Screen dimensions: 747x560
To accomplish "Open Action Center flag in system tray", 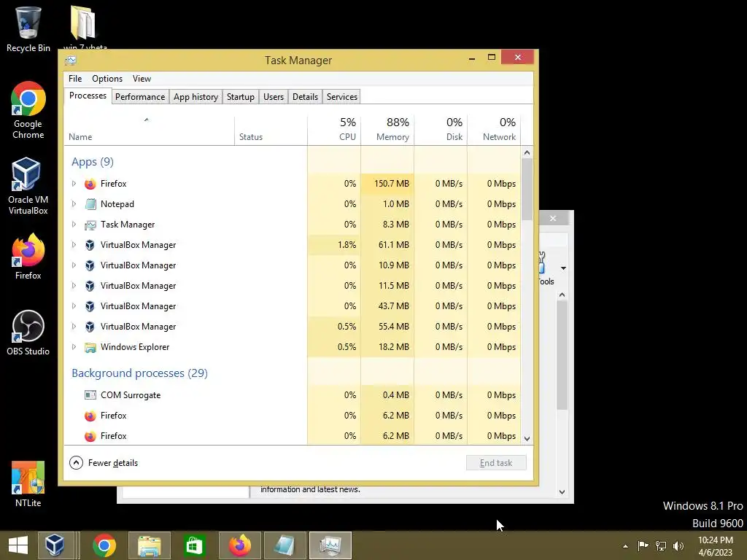I will coord(643,545).
